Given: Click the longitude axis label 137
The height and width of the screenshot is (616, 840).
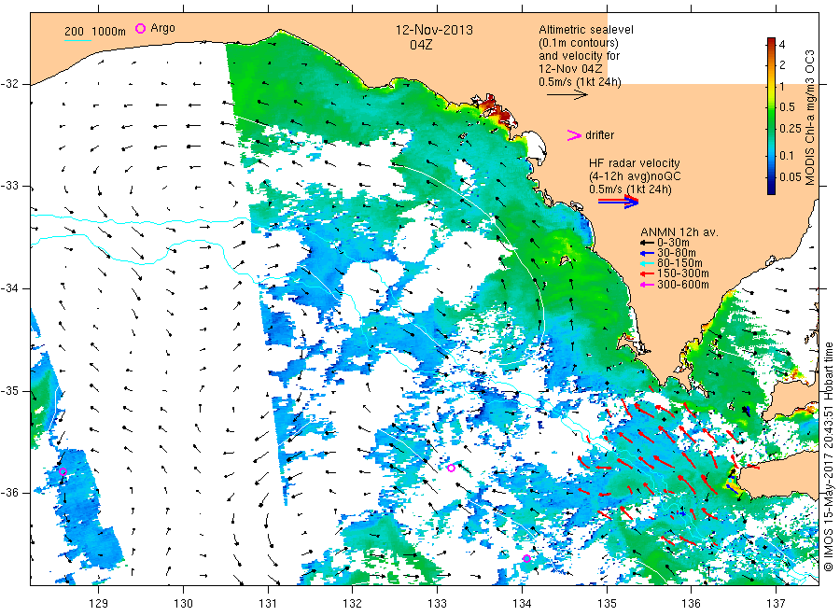Looking at the screenshot, I should 776,604.
